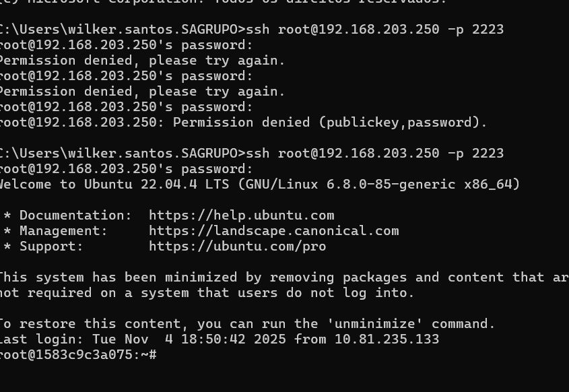
Task: Click the "Tue Nov 4 18:50:42 2025" timestamp
Action: tap(189, 339)
